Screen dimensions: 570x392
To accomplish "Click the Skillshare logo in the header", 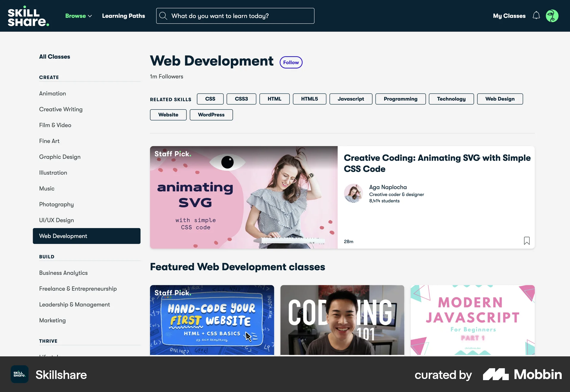I will point(28,15).
